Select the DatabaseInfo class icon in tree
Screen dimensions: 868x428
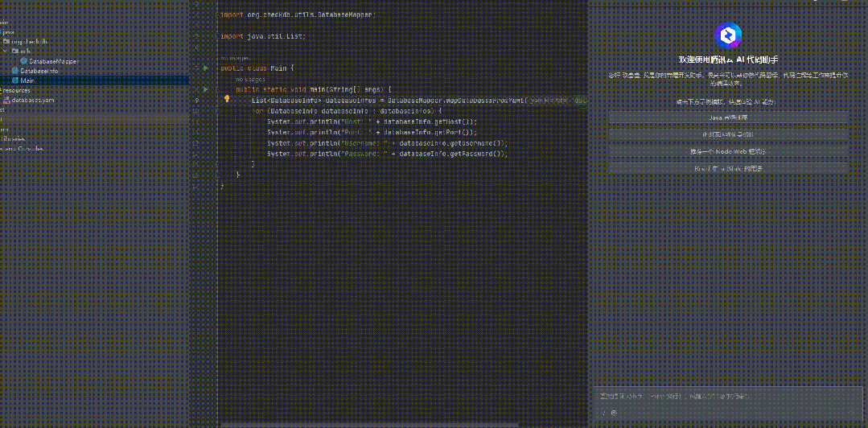pyautogui.click(x=15, y=71)
